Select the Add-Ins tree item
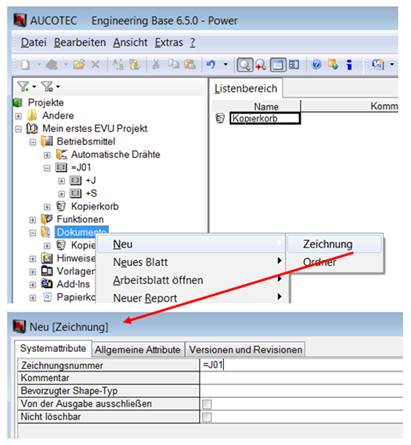411x445 pixels. 73,284
